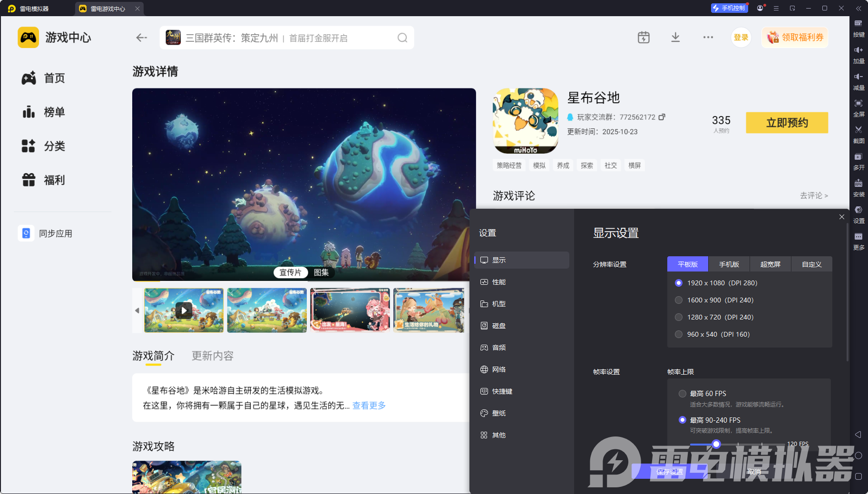Viewport: 868px width, 494px height.
Task: Open the 性能 settings category
Action: [x=522, y=282]
